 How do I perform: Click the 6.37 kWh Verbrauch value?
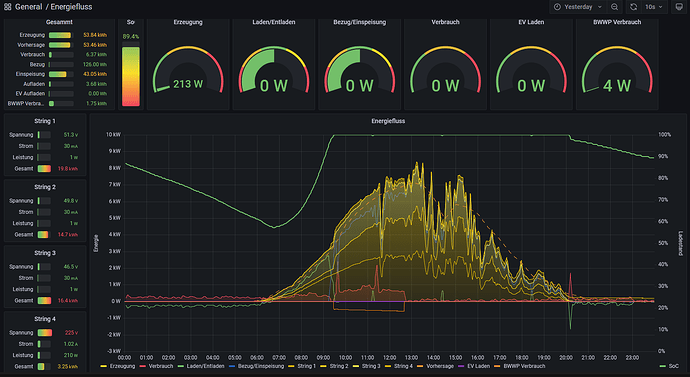tap(96, 55)
